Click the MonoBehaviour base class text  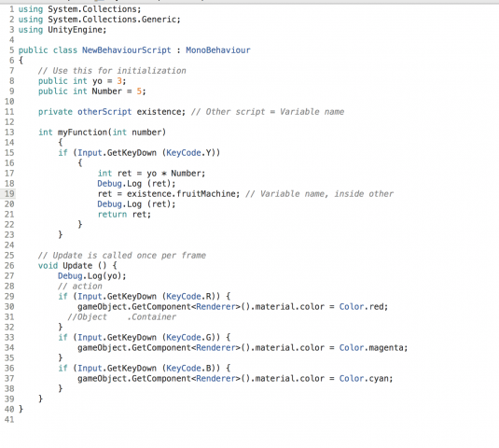[x=218, y=50]
